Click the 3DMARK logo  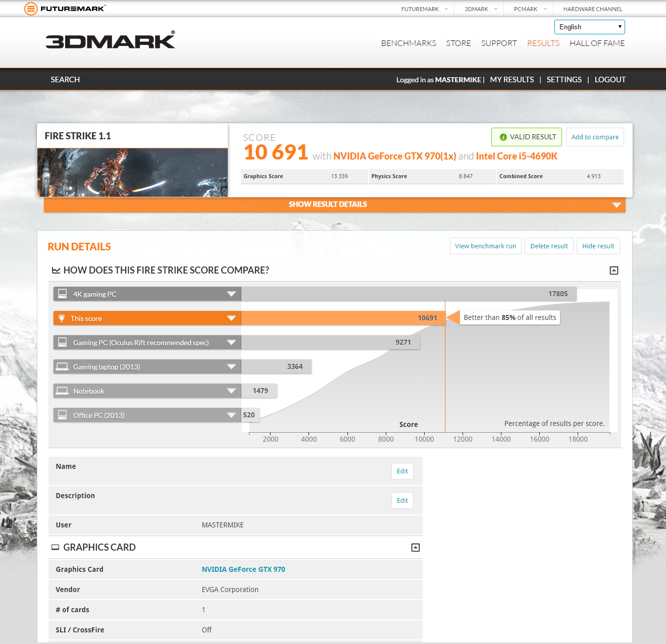coord(111,40)
